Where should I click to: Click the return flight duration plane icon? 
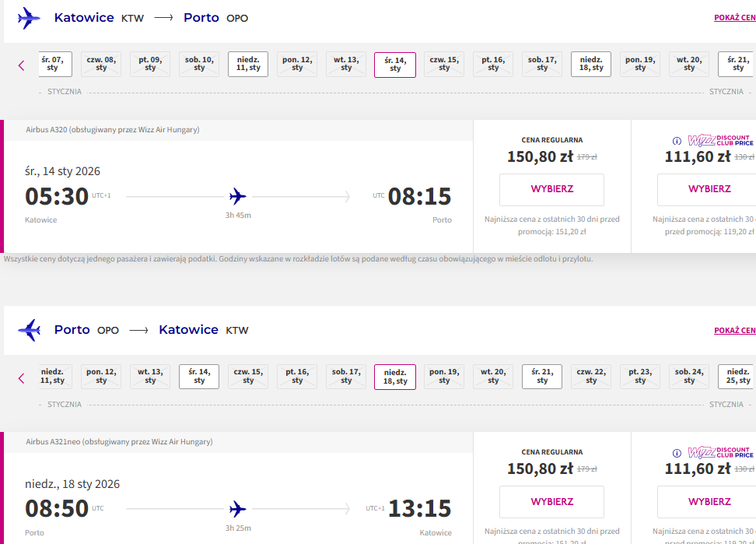click(238, 509)
